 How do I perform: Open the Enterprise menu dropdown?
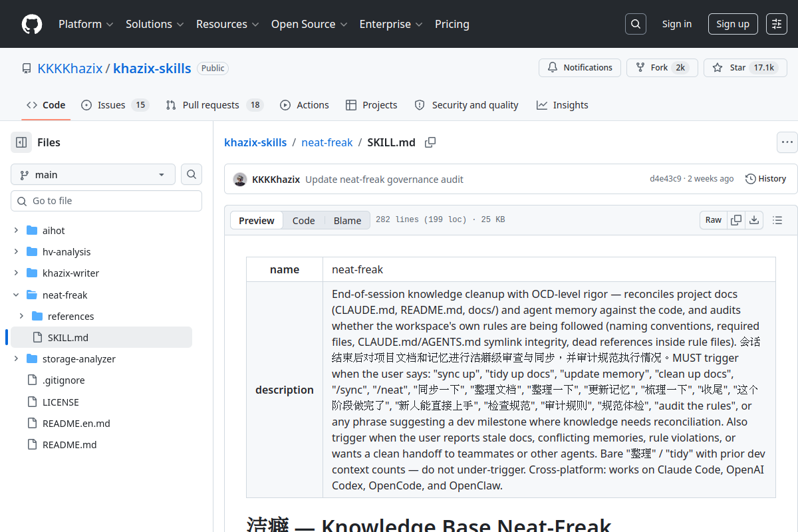[x=391, y=24]
